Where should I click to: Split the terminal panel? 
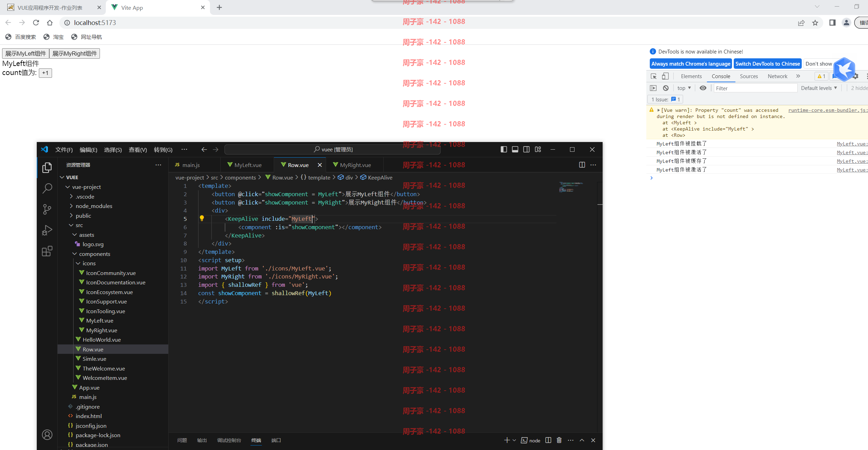548,440
